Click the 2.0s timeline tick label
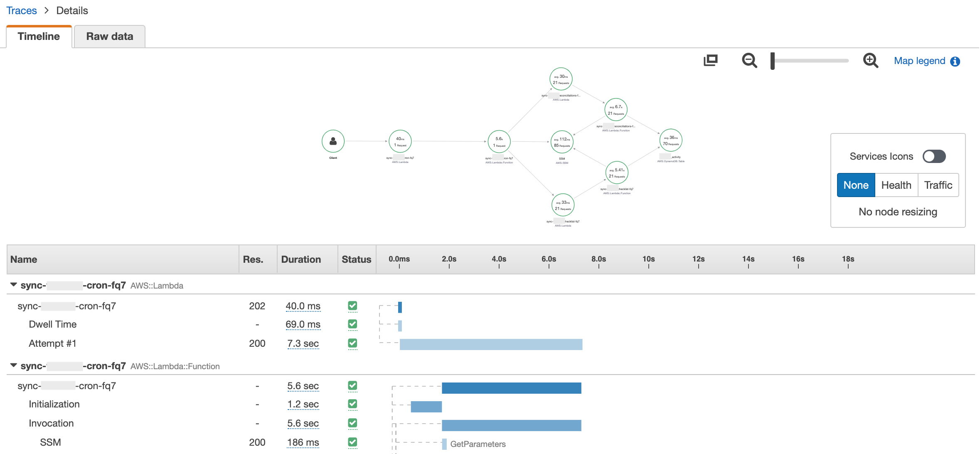The height and width of the screenshot is (454, 980). [449, 259]
